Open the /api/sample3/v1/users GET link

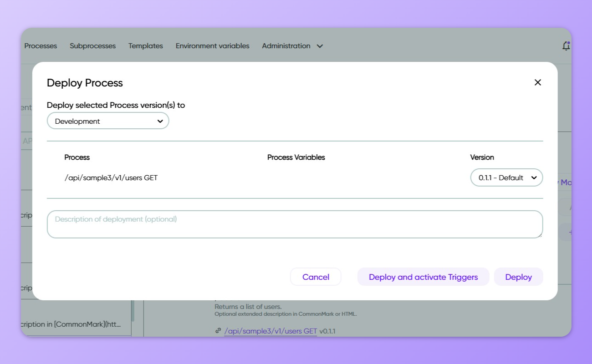coord(270,331)
